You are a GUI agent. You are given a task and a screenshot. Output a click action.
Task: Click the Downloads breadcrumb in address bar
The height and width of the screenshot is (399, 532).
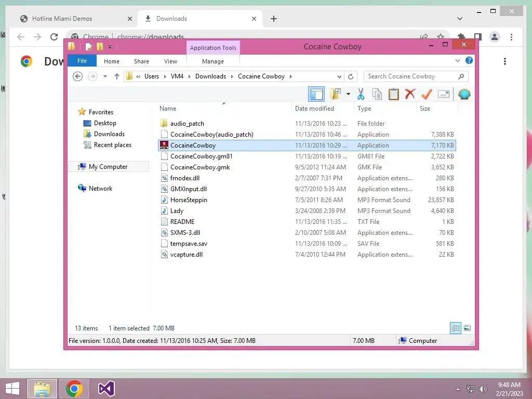(210, 76)
